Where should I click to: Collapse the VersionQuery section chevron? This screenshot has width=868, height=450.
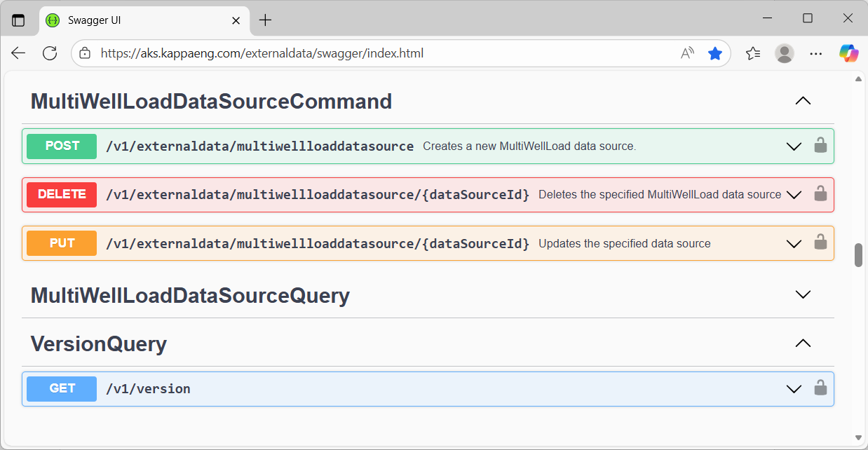[x=803, y=343]
